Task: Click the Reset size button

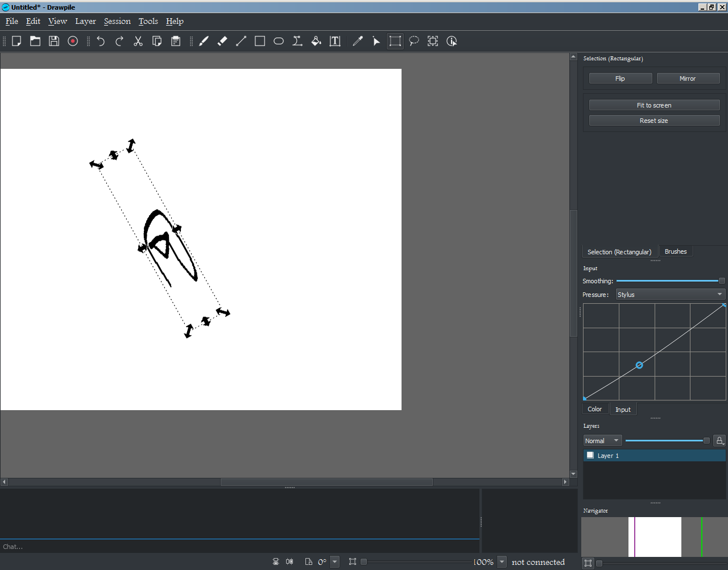Action: 655,121
